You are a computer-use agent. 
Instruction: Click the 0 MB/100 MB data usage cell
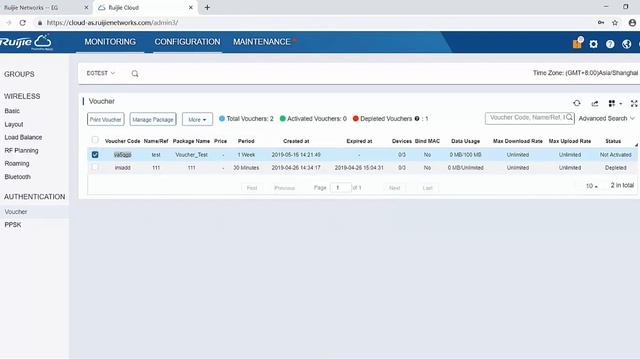click(465, 155)
